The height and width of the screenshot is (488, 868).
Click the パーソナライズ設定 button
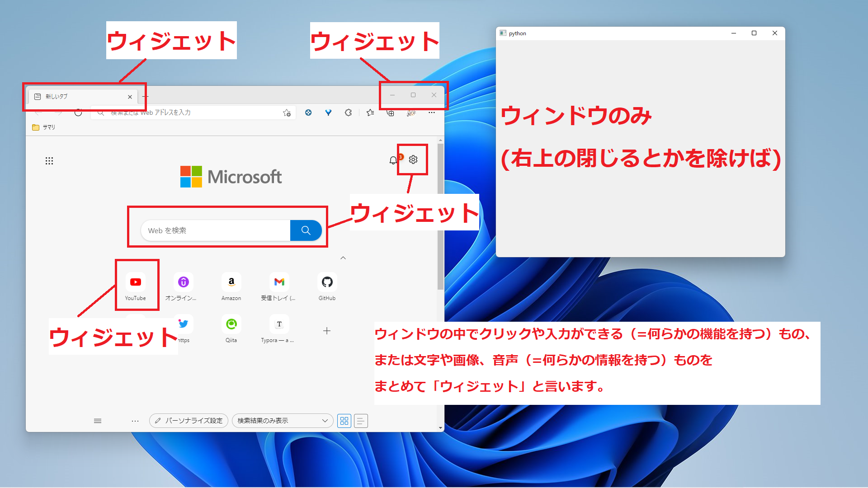(x=188, y=420)
